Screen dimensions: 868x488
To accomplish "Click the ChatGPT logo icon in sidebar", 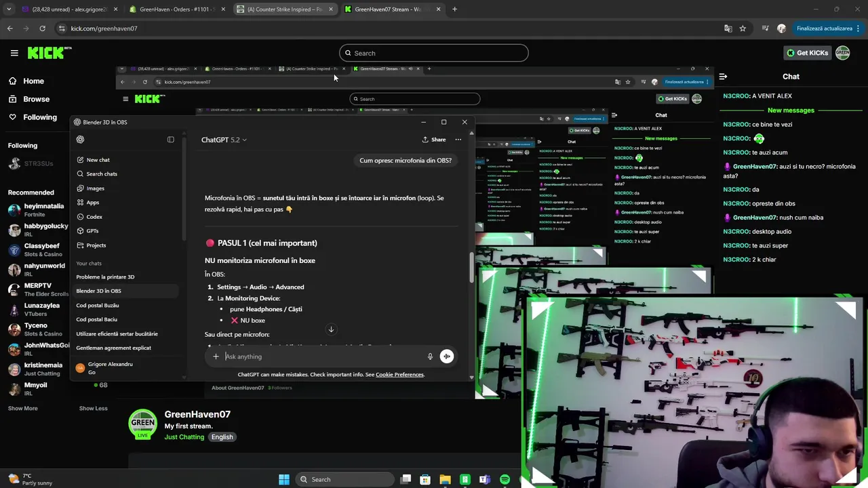I will pyautogui.click(x=80, y=140).
